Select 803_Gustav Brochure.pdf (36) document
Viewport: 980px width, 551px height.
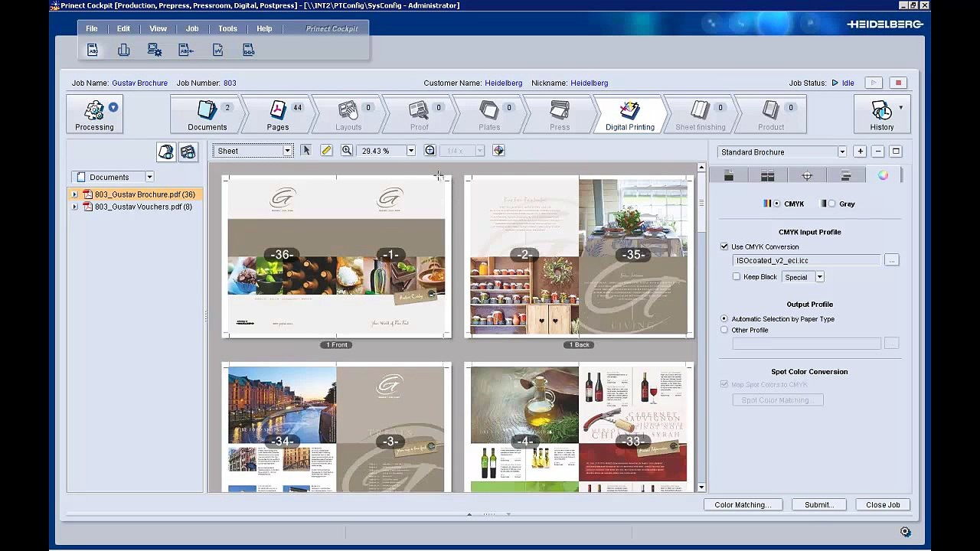(144, 194)
